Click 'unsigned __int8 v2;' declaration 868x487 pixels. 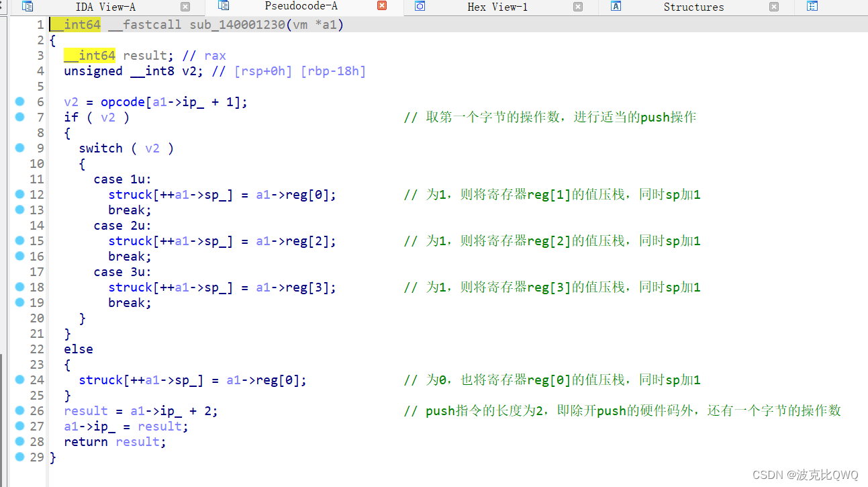tap(134, 71)
